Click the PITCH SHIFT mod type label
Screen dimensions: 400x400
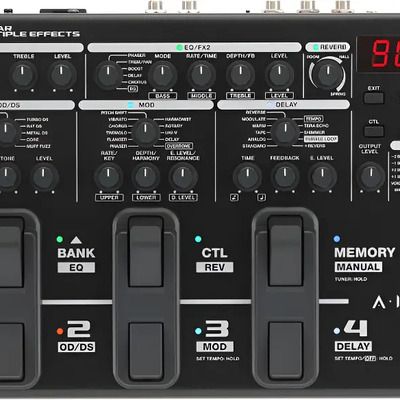(114, 113)
